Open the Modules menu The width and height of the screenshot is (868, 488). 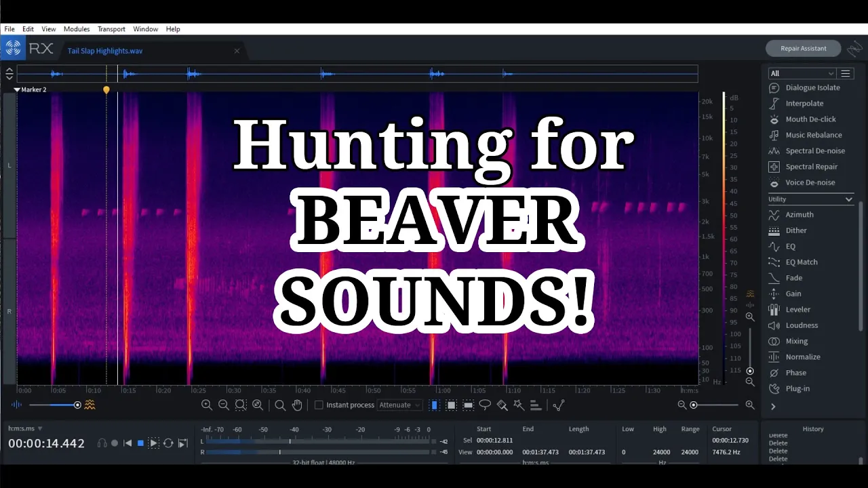click(x=77, y=29)
